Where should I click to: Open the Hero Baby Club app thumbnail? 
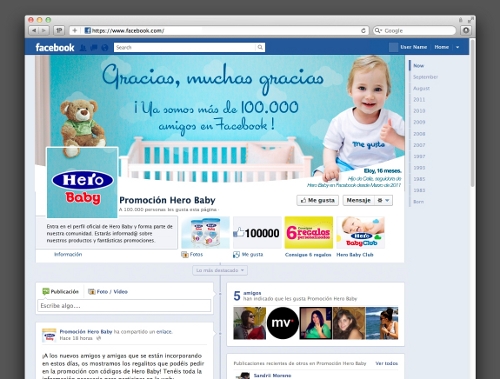point(361,232)
